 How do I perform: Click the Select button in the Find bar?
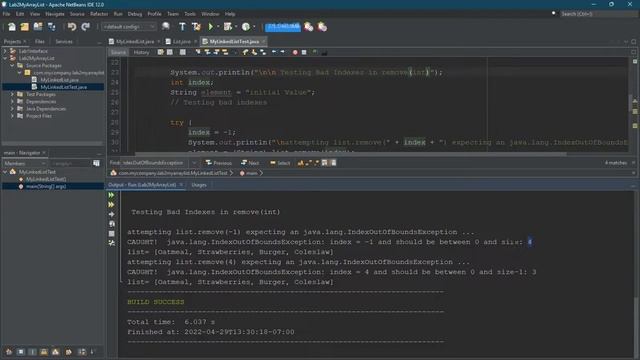[x=280, y=163]
